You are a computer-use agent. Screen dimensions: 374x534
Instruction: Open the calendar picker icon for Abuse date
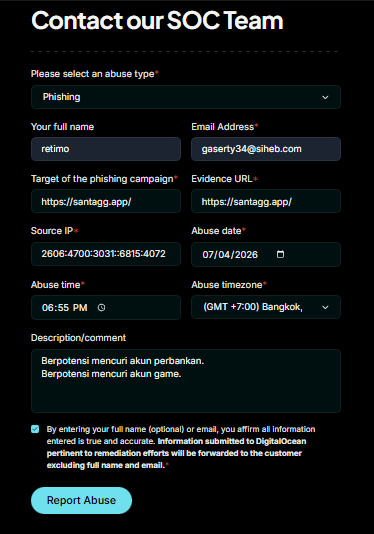point(280,254)
